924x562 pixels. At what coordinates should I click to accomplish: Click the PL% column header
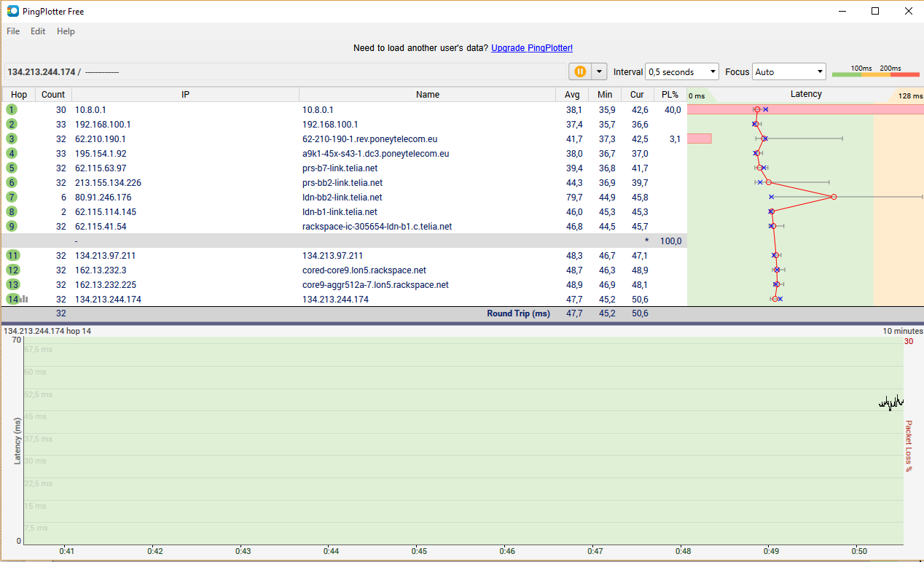coord(670,95)
